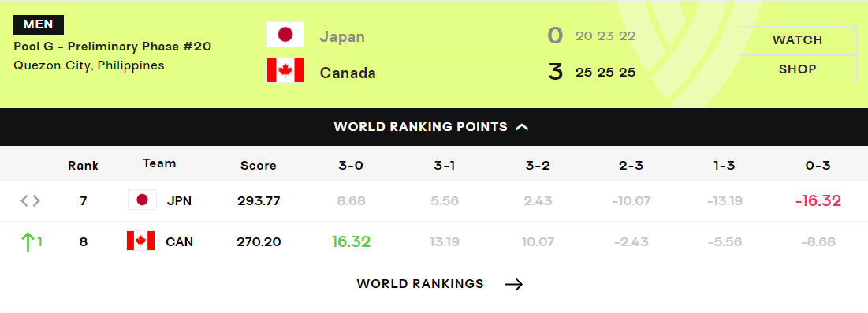Open the WATCH button

point(797,40)
